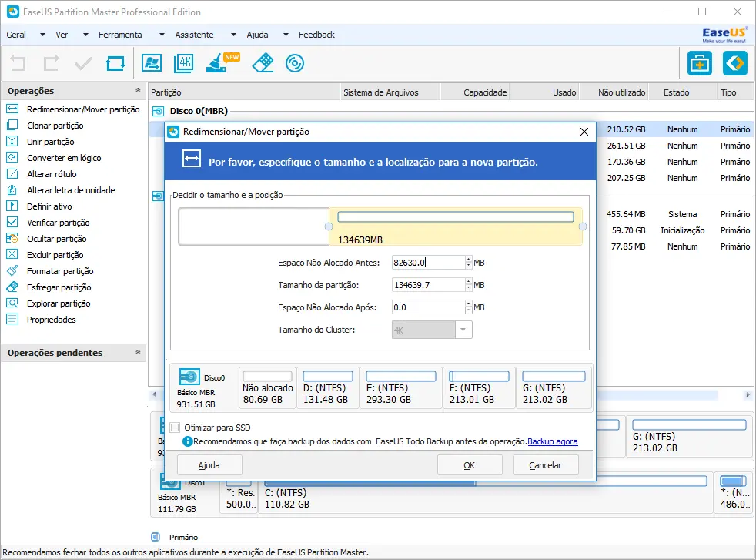Sort by Sistema de Arquivos column header
This screenshot has height=560, width=756.
(390, 92)
